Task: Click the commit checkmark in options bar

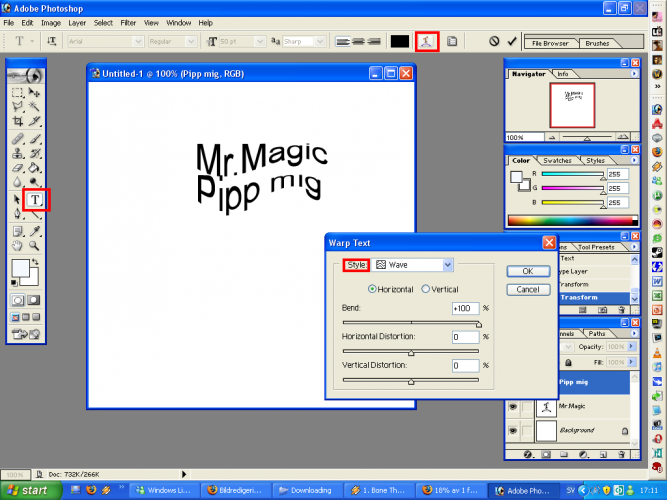Action: pos(513,41)
